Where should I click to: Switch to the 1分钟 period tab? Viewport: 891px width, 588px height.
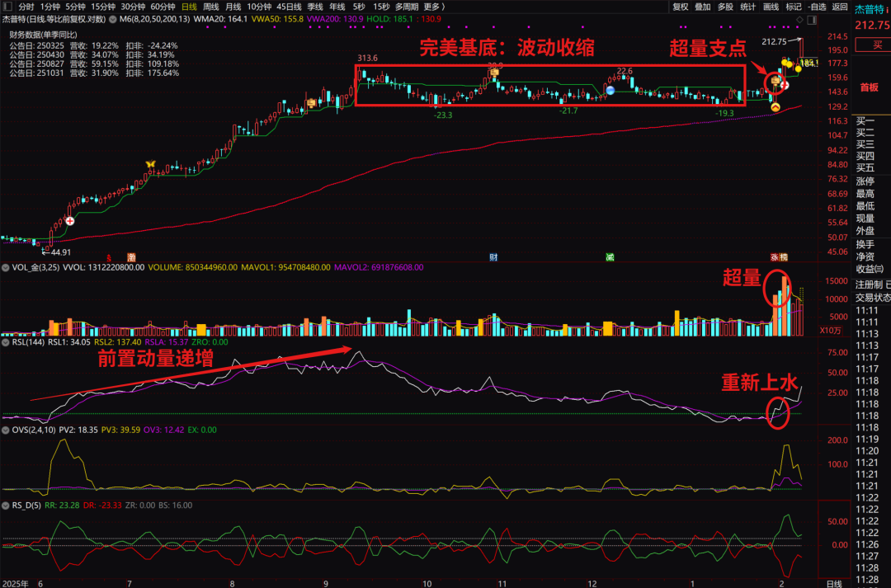click(50, 7)
